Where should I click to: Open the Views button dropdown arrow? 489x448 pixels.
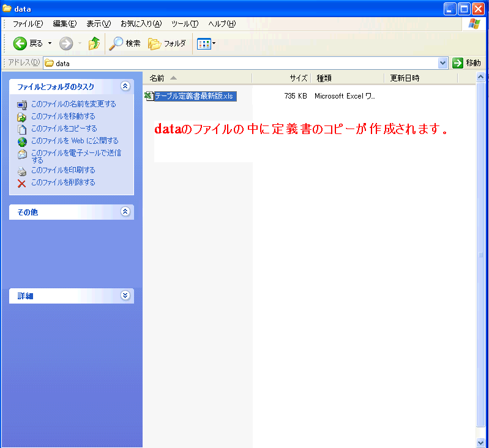[x=214, y=43]
